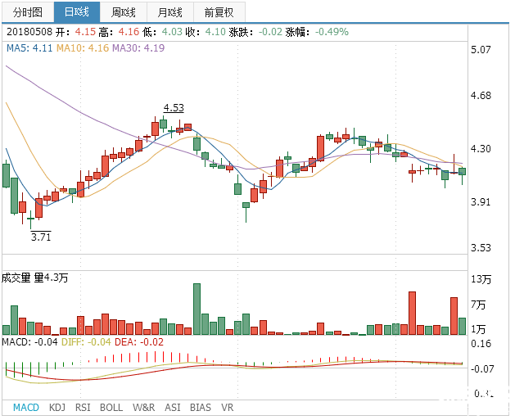515x420 pixels.
Task: Select the W&R indicator
Action: [144, 408]
